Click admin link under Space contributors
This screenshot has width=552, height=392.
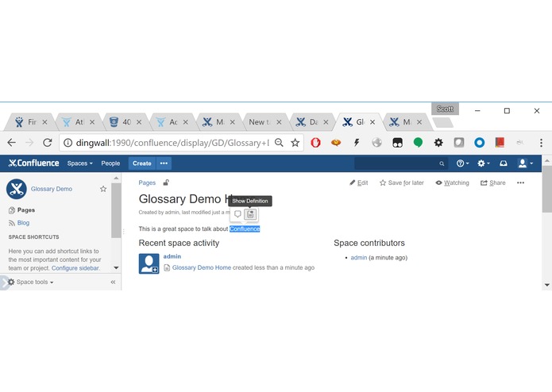[x=359, y=258]
